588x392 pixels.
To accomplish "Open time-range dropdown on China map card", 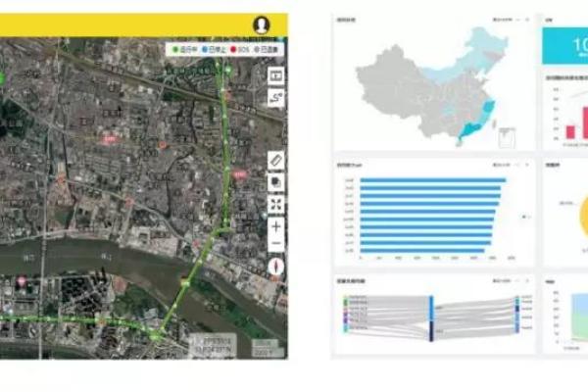I will 503,20.
